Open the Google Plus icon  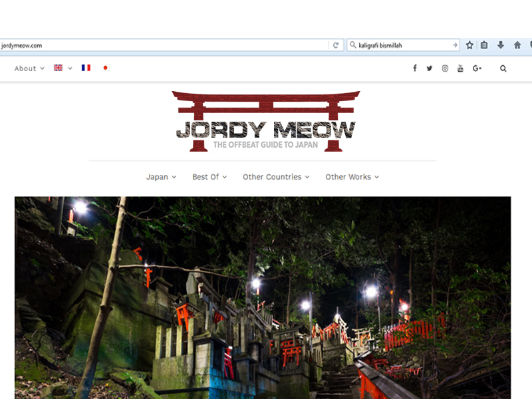pos(477,68)
